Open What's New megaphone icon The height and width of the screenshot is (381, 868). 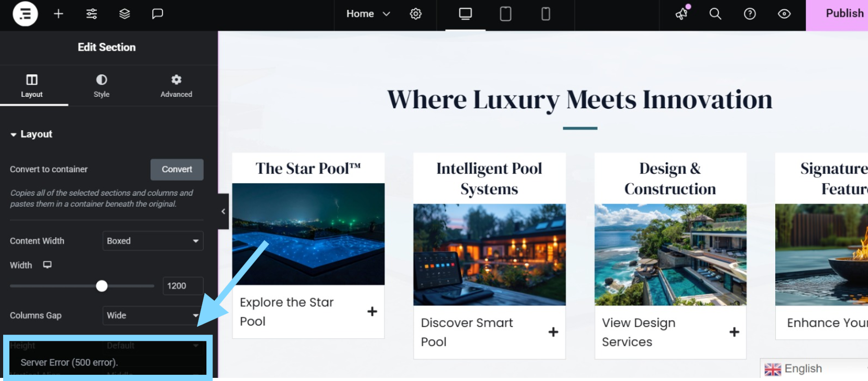[682, 14]
